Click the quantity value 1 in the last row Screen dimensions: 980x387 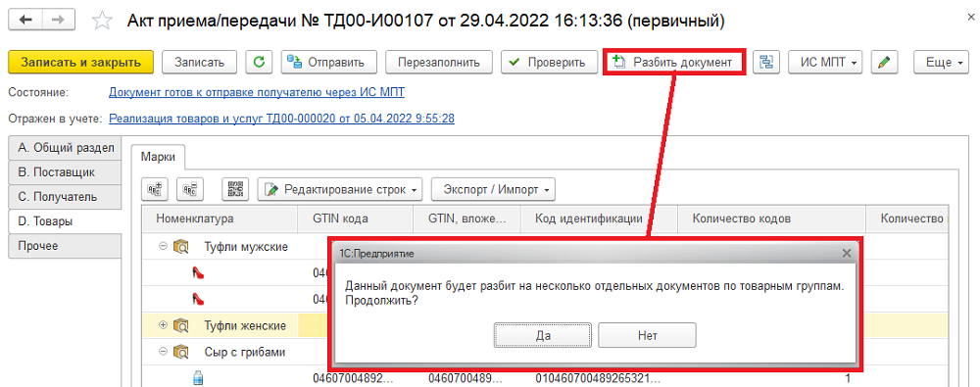pyautogui.click(x=848, y=378)
